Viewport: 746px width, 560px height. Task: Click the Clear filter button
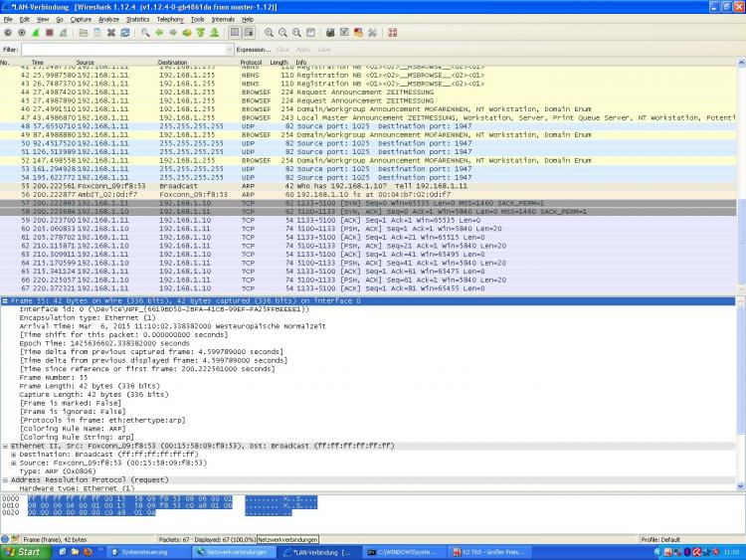[283, 50]
